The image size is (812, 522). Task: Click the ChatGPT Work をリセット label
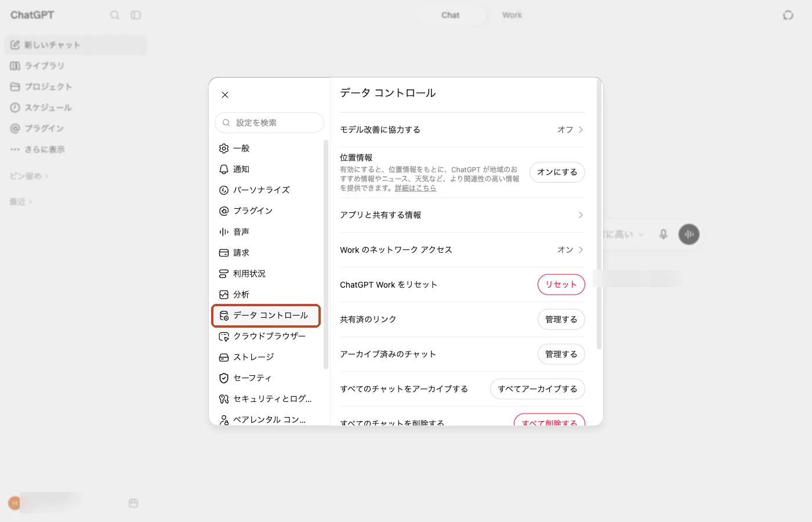(x=389, y=285)
